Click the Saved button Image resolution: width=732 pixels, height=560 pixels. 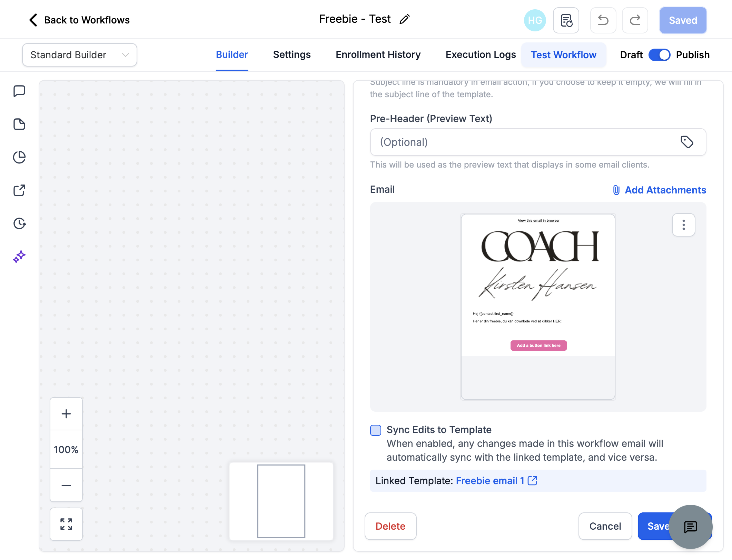pos(683,20)
